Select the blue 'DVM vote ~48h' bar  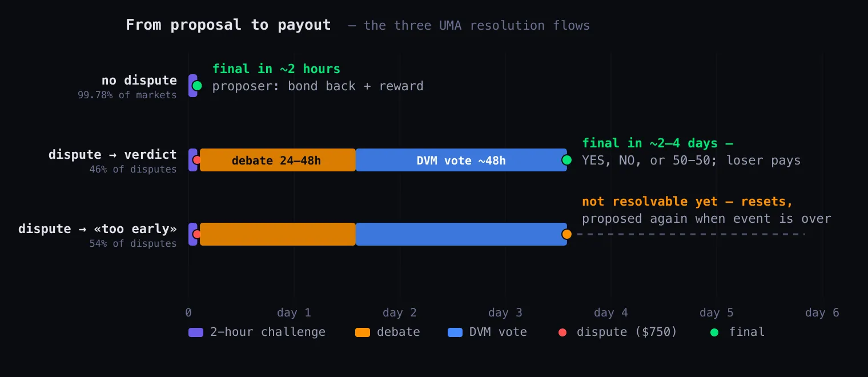click(461, 160)
